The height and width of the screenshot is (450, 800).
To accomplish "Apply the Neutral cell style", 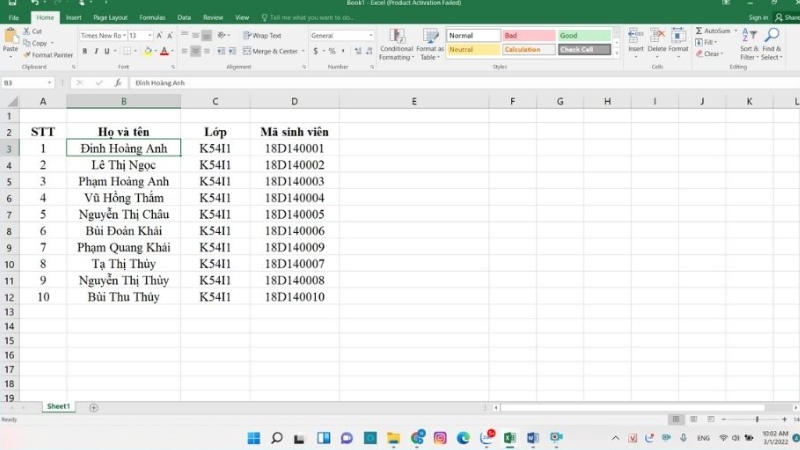I will point(473,49).
